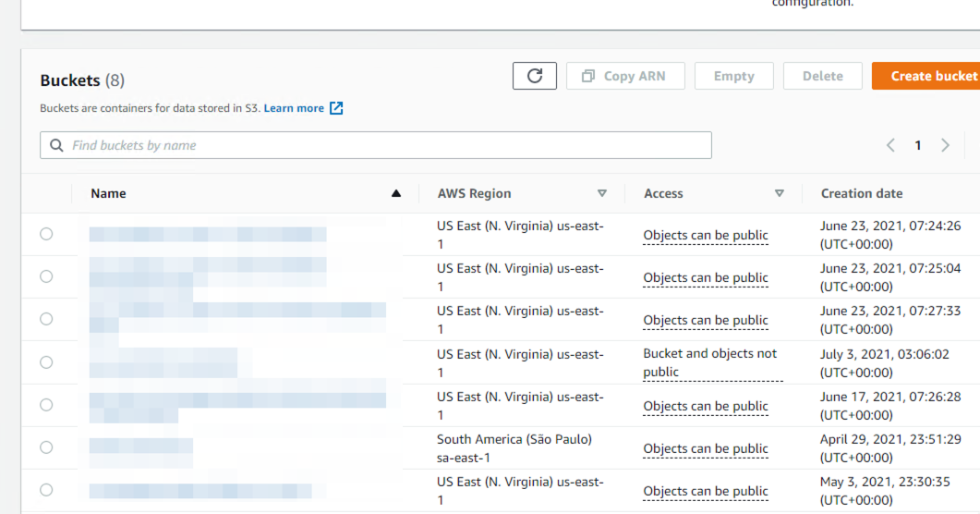Click 'South America (São Paulo) sa-east-1' cell
Image resolution: width=980 pixels, height=514 pixels.
(514, 448)
